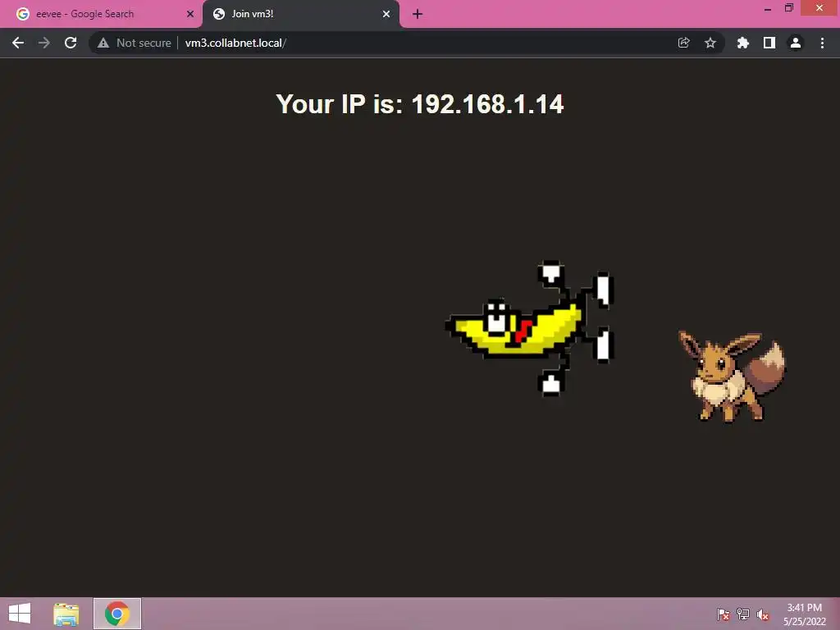Switch to the eevee Google Search tab
Viewport: 840px width, 630px height.
pos(102,14)
